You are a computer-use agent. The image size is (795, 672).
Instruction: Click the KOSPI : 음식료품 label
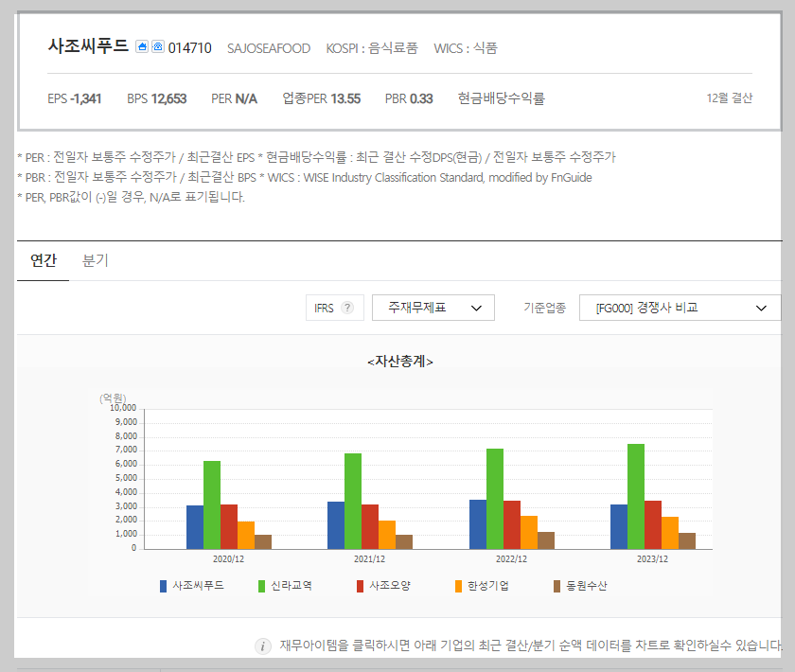[372, 48]
